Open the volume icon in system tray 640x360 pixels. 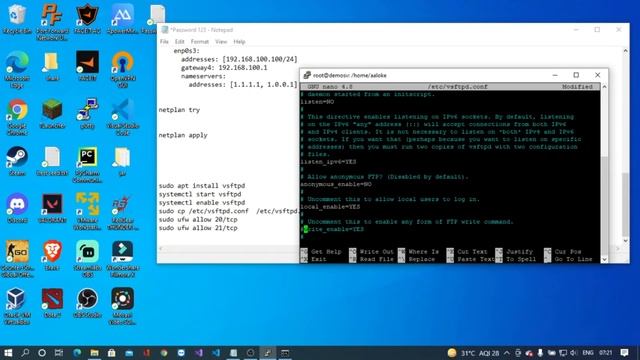(573, 353)
